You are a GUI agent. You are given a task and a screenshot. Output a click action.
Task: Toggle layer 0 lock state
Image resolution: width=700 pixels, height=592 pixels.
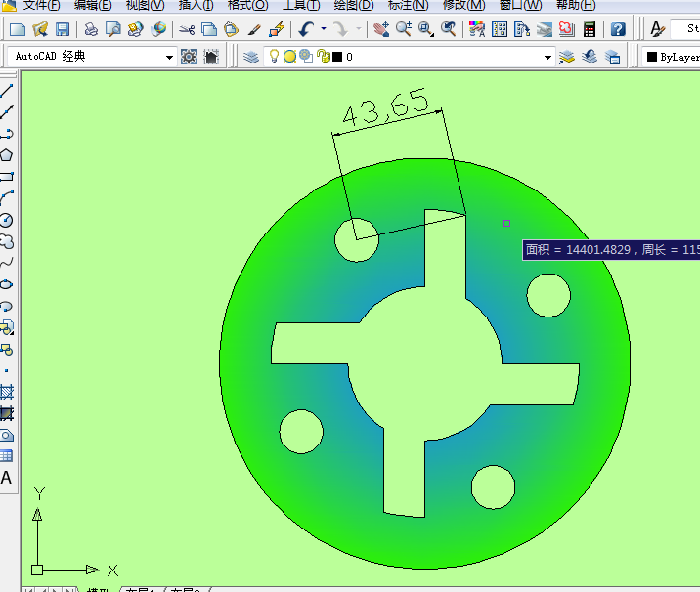point(322,57)
